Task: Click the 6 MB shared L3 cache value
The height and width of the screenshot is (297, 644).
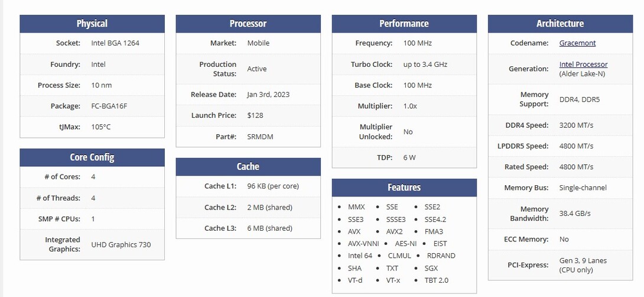Action: click(269, 228)
